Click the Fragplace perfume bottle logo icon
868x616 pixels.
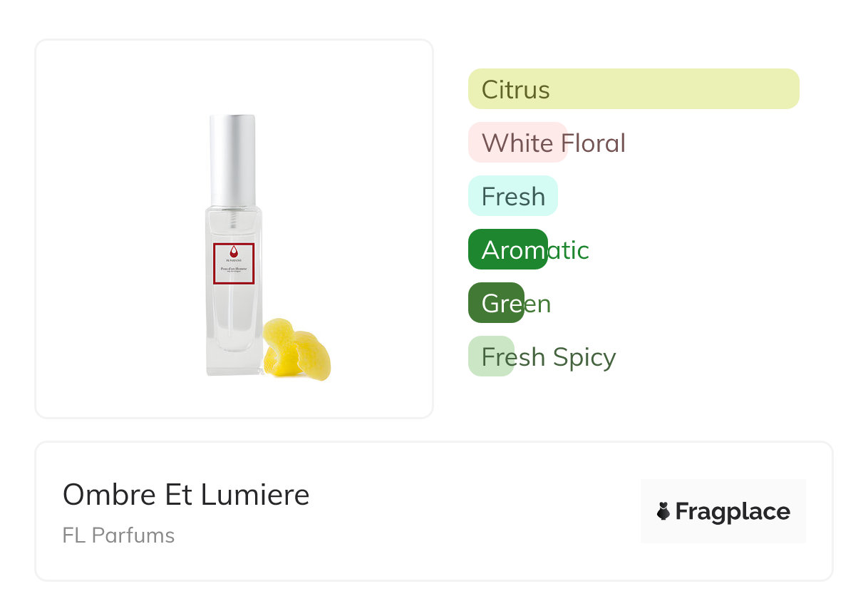click(663, 511)
